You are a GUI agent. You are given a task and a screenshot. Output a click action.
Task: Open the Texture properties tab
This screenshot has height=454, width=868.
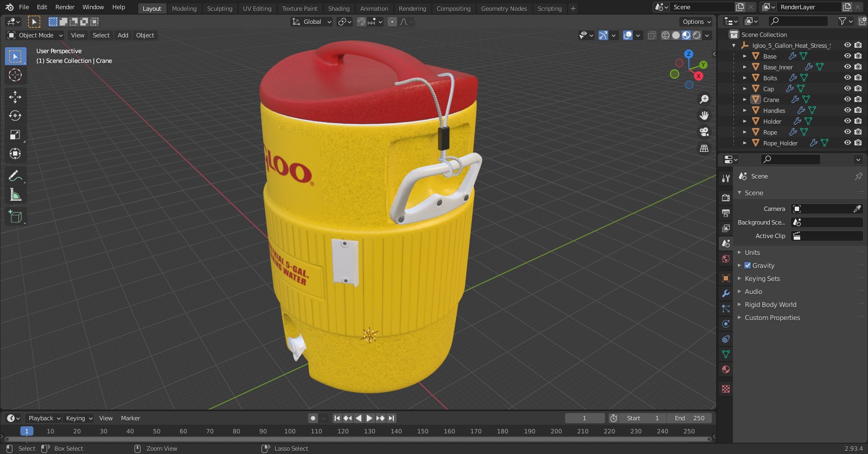726,389
